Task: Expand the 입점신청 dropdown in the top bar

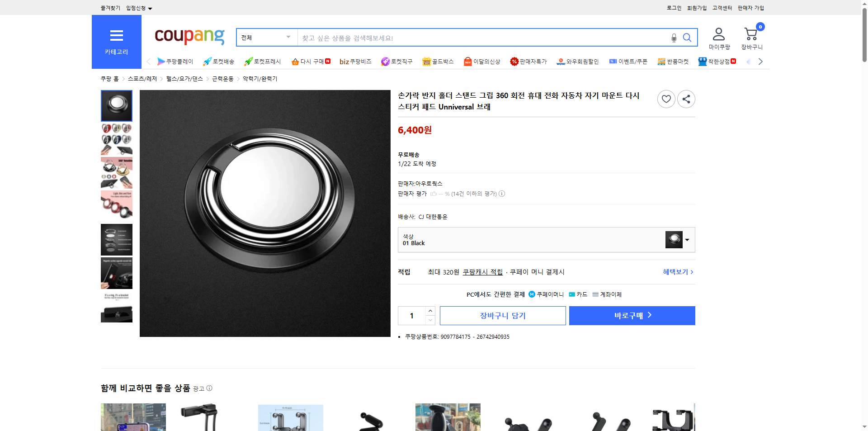Action: 151,8
